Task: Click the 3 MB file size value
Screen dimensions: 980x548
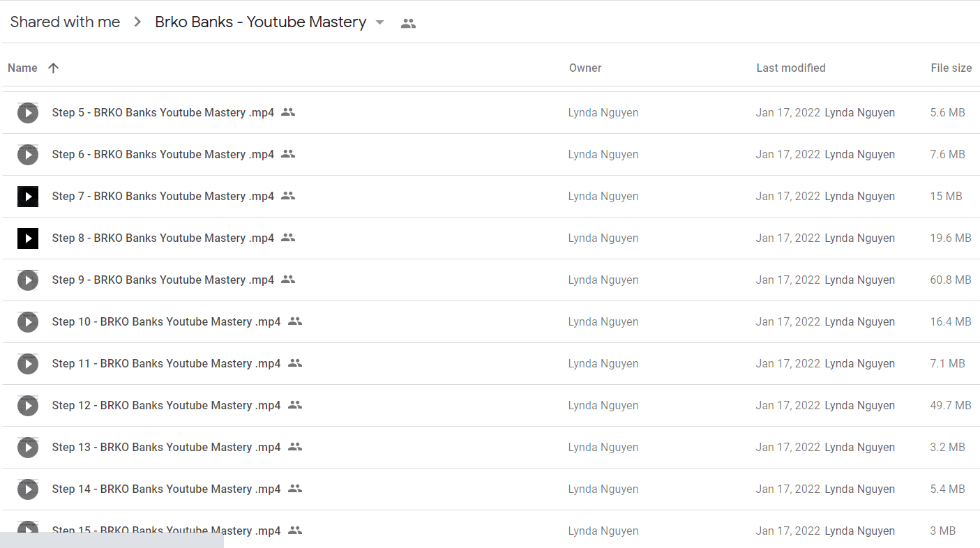Action: pyautogui.click(x=943, y=531)
